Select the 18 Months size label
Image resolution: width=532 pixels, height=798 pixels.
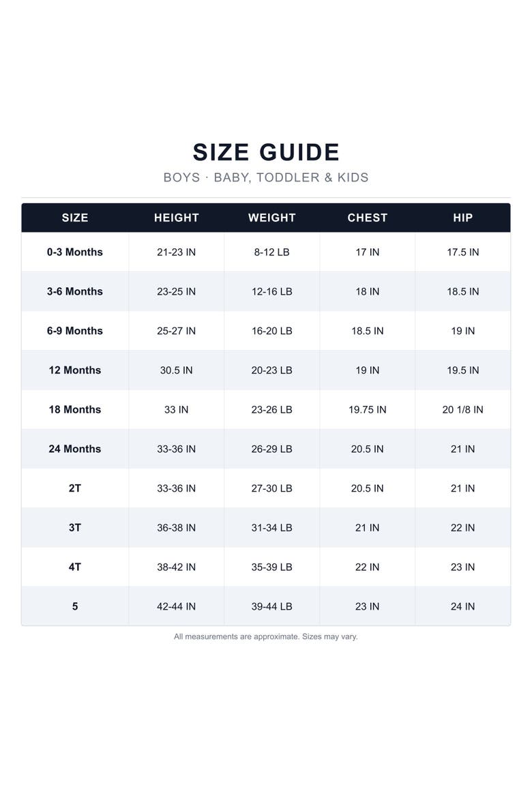75,410
